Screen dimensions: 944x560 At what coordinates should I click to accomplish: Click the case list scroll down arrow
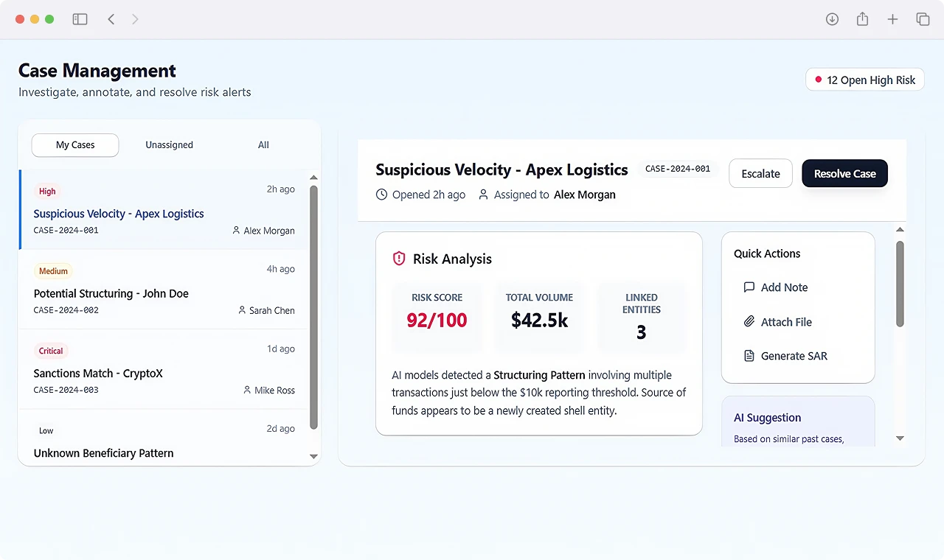pyautogui.click(x=313, y=457)
